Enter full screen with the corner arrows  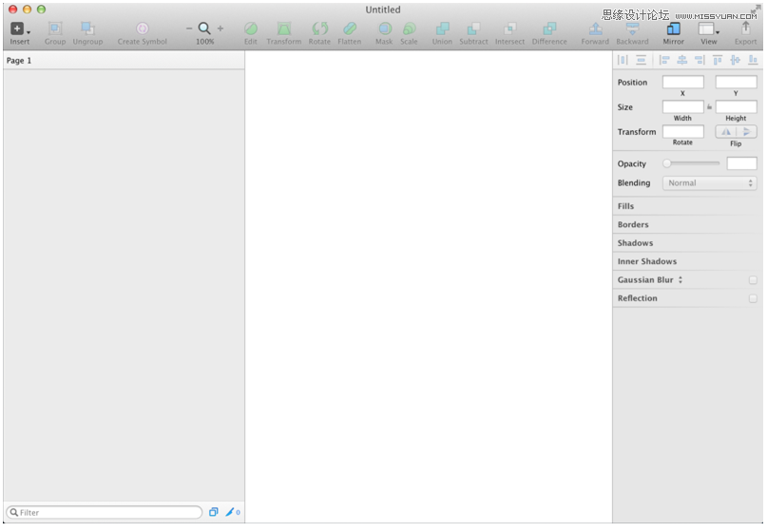pyautogui.click(x=757, y=9)
